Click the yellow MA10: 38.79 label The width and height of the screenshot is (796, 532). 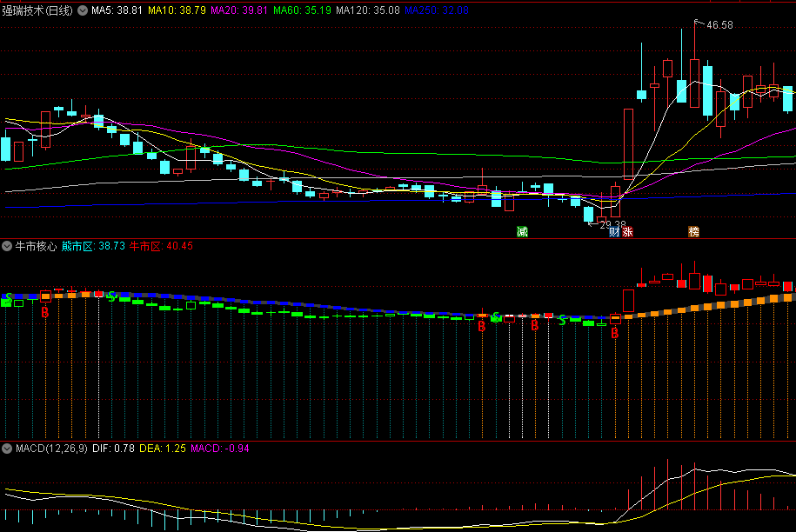pos(177,10)
